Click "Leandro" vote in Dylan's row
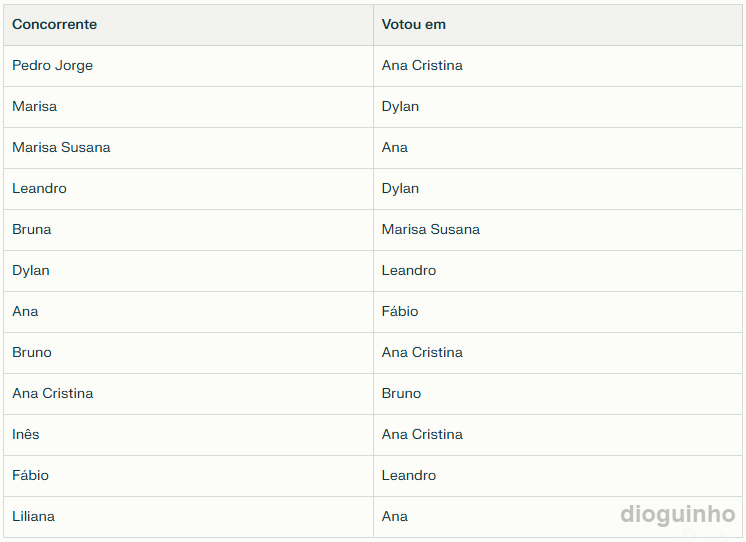This screenshot has height=542, width=746. (409, 270)
